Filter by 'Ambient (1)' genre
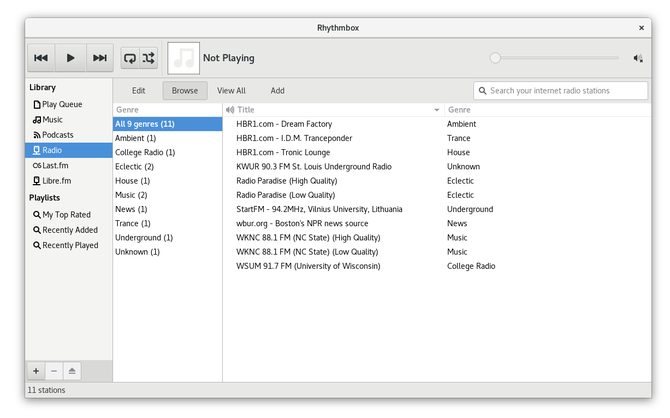The image size is (670, 418). [168, 138]
